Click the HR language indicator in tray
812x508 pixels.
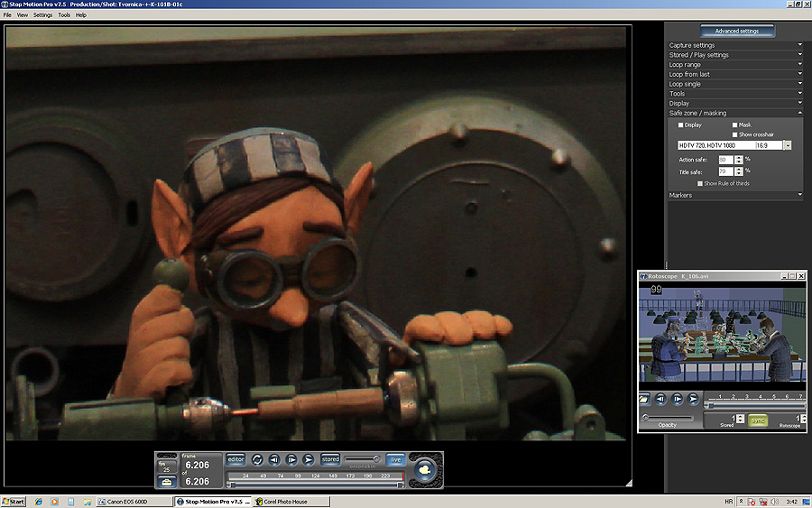click(x=728, y=502)
